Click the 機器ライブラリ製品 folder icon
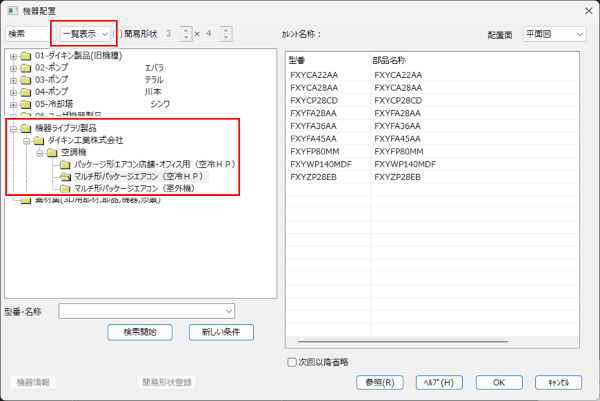This screenshot has height=401, width=600. 26,129
